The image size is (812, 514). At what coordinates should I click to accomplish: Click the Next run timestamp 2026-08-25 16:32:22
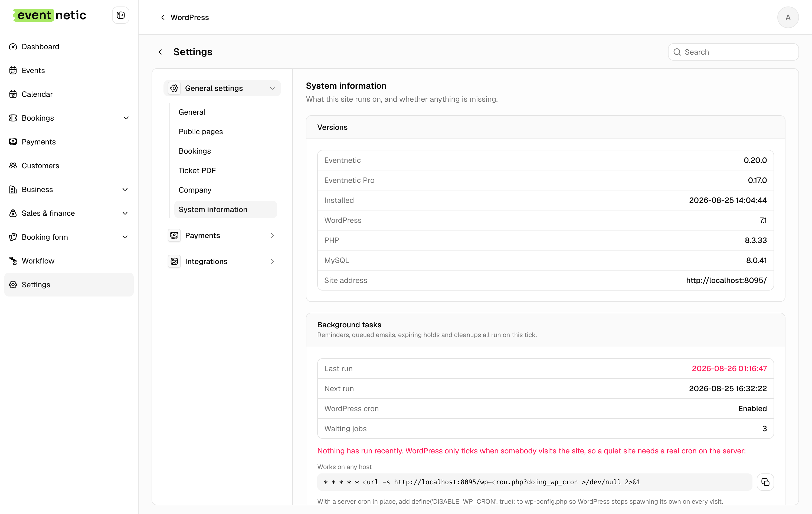[x=728, y=389]
